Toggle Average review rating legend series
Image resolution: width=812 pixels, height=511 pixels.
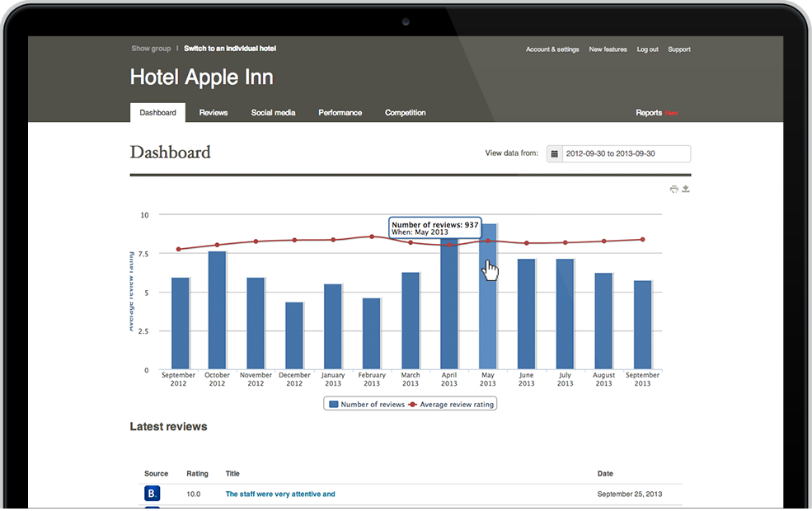[452, 405]
